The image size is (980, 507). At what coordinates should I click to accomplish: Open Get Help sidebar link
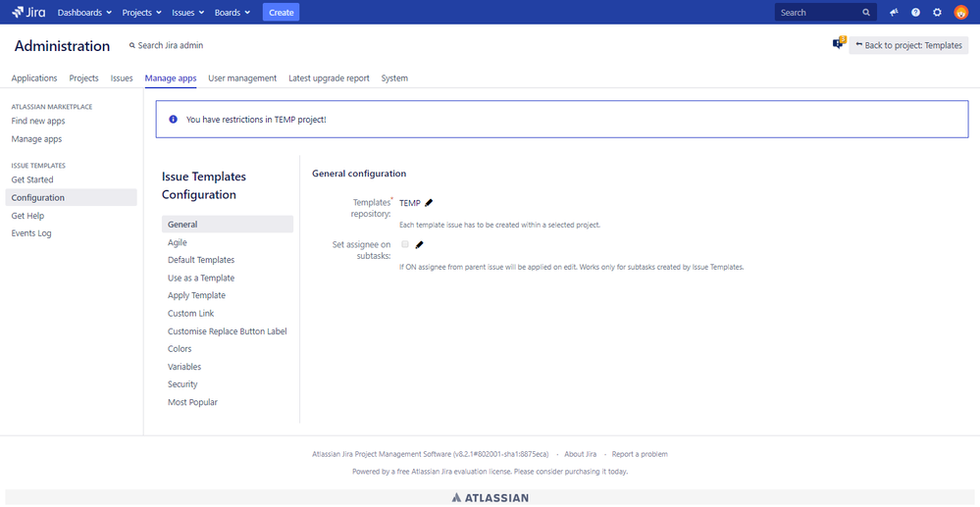click(27, 216)
